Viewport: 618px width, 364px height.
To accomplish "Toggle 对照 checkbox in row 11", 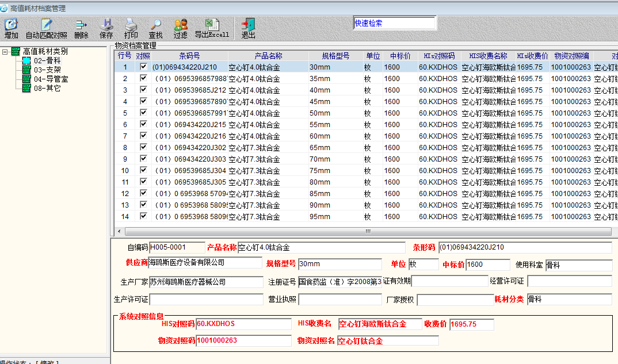I will coord(143,182).
